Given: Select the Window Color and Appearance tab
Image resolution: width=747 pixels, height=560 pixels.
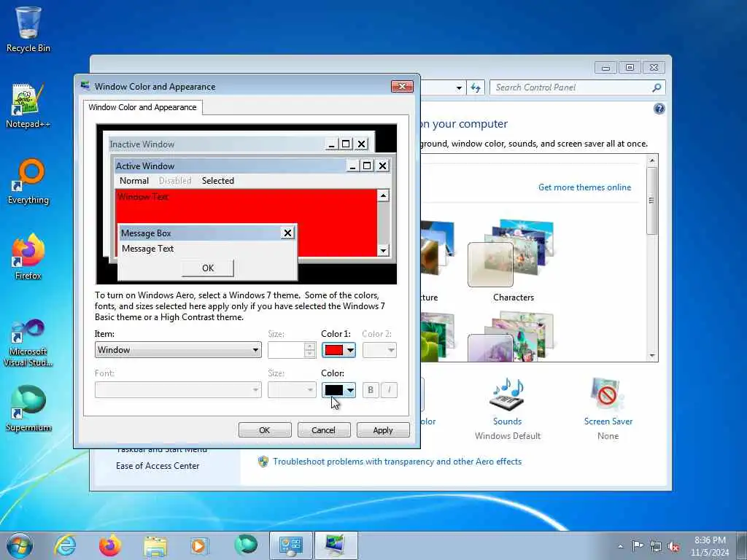Looking at the screenshot, I should pyautogui.click(x=142, y=107).
